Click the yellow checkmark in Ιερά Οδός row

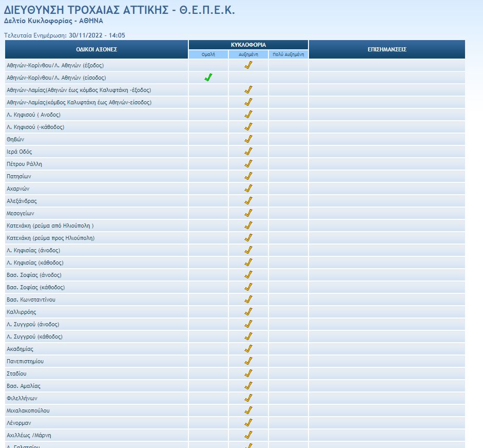click(x=248, y=152)
